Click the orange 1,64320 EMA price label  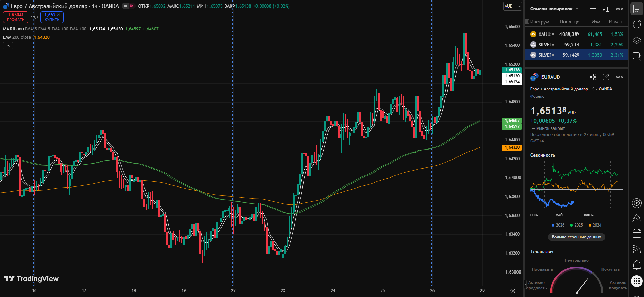pyautogui.click(x=512, y=147)
